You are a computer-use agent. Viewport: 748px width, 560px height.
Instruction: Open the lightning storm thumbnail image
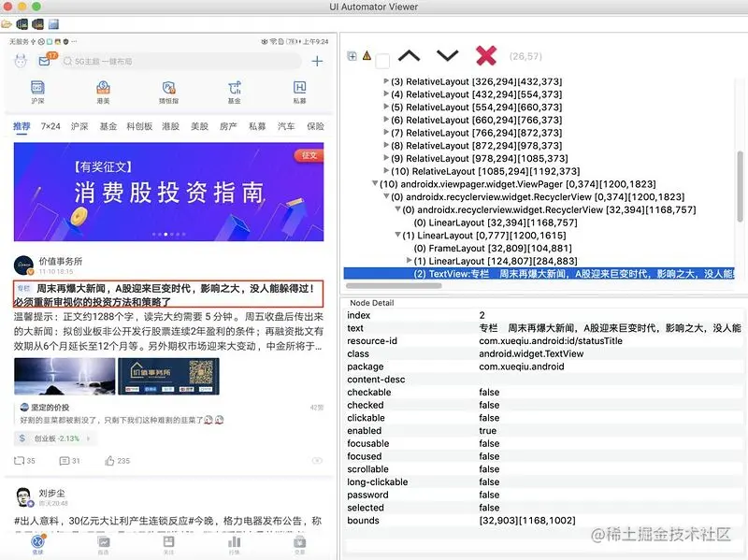65,377
